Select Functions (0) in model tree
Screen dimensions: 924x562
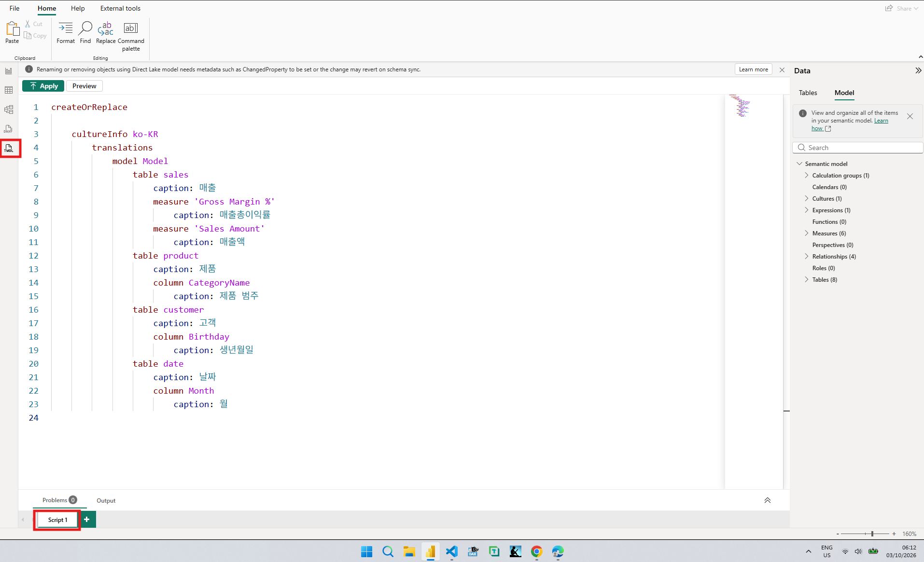point(829,222)
